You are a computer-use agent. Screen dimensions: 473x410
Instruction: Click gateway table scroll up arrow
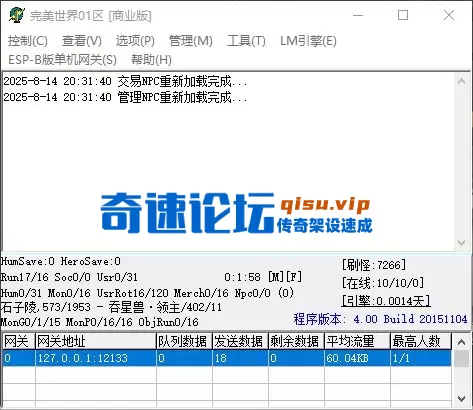(x=461, y=342)
